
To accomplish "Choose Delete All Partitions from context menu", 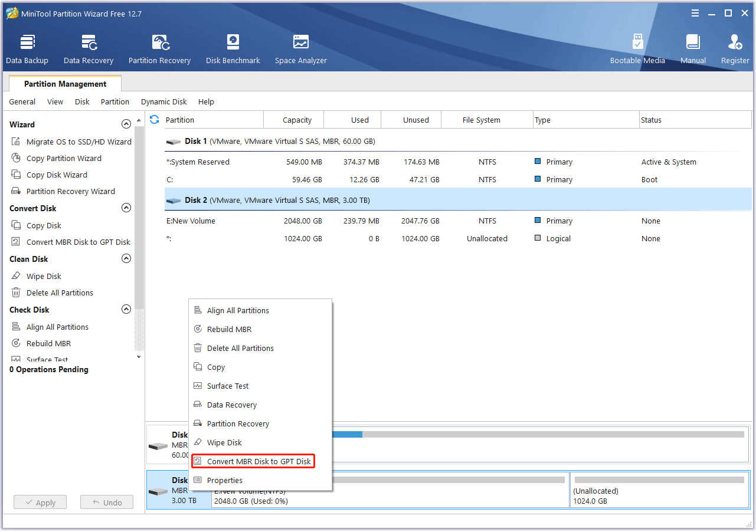I will click(260, 348).
